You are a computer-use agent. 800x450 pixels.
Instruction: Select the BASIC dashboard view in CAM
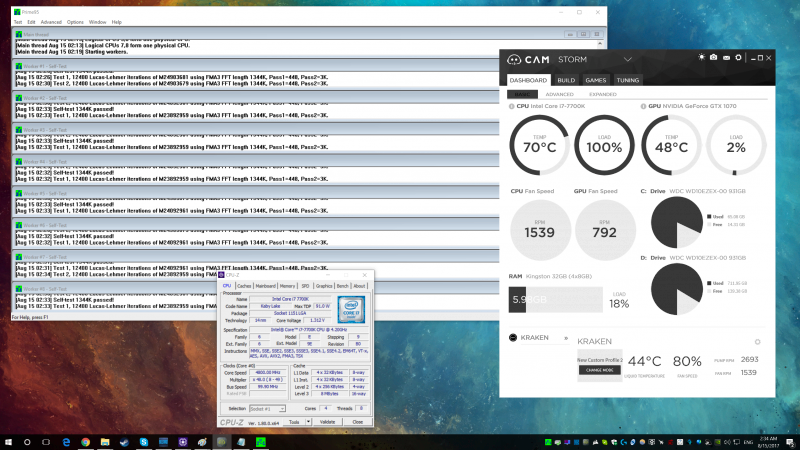point(522,94)
